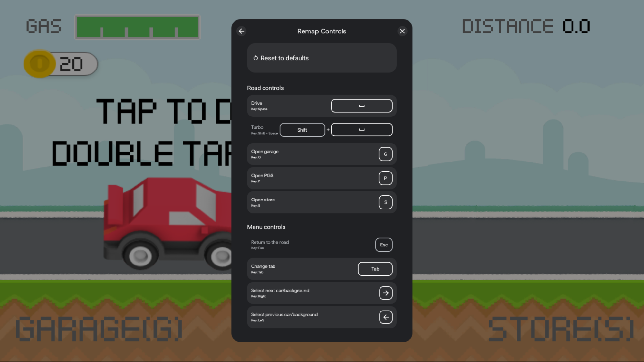This screenshot has width=644, height=362.
Task: Click the Return to the Road Esc button
Action: tap(383, 245)
